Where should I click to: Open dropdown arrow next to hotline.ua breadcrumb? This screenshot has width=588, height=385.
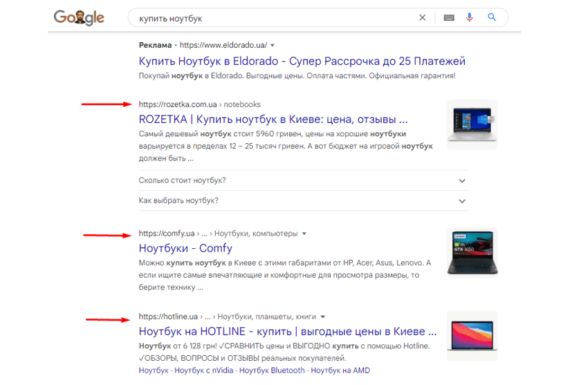(x=322, y=317)
